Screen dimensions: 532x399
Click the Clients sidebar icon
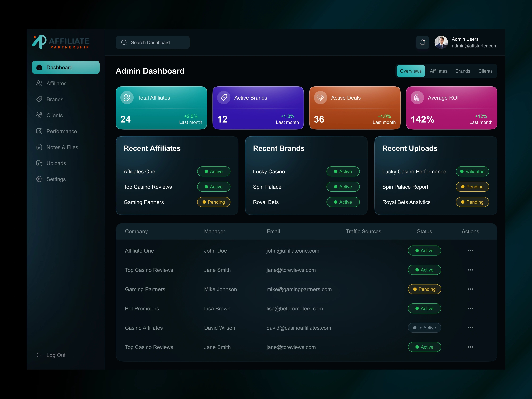(x=39, y=115)
